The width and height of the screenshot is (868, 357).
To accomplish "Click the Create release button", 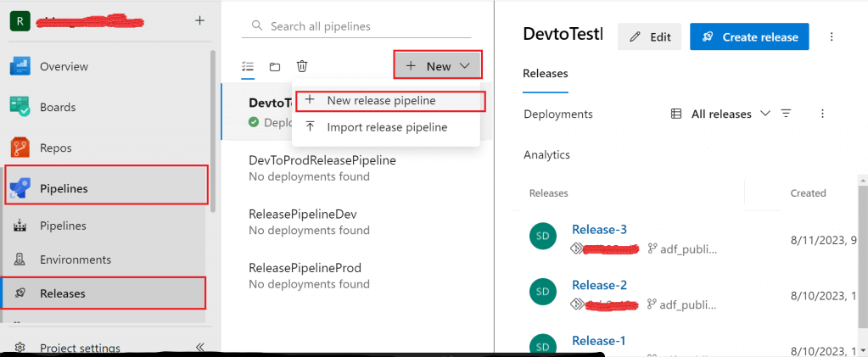I will pos(749,37).
